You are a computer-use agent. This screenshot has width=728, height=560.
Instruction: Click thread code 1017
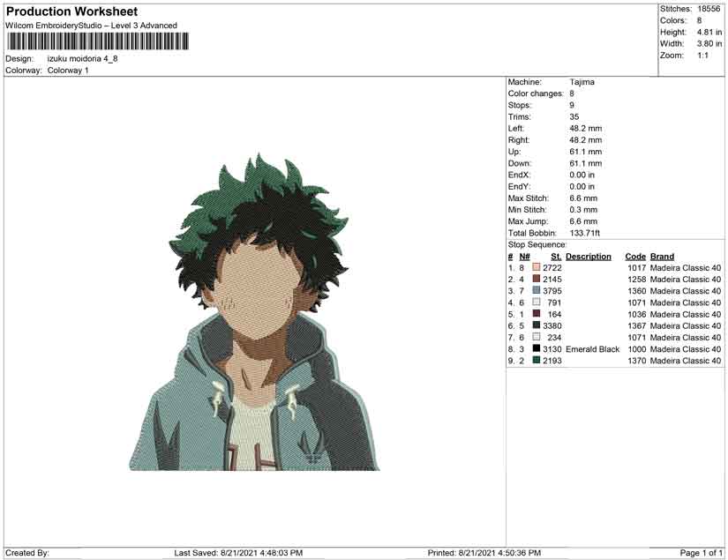point(636,268)
